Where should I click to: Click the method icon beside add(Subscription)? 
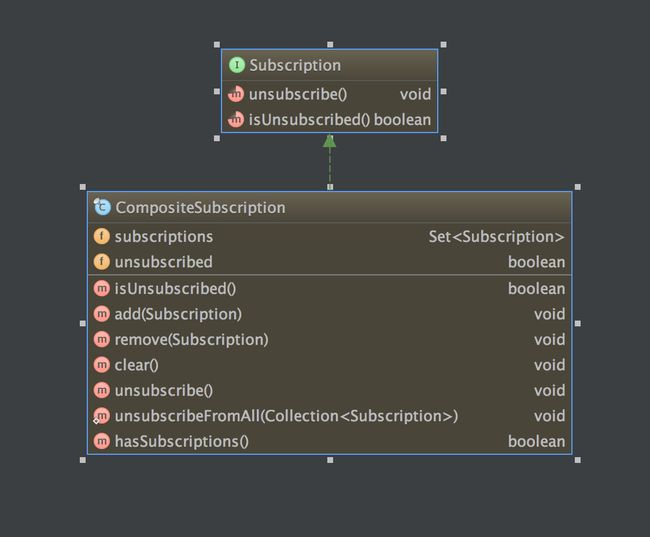[102, 314]
